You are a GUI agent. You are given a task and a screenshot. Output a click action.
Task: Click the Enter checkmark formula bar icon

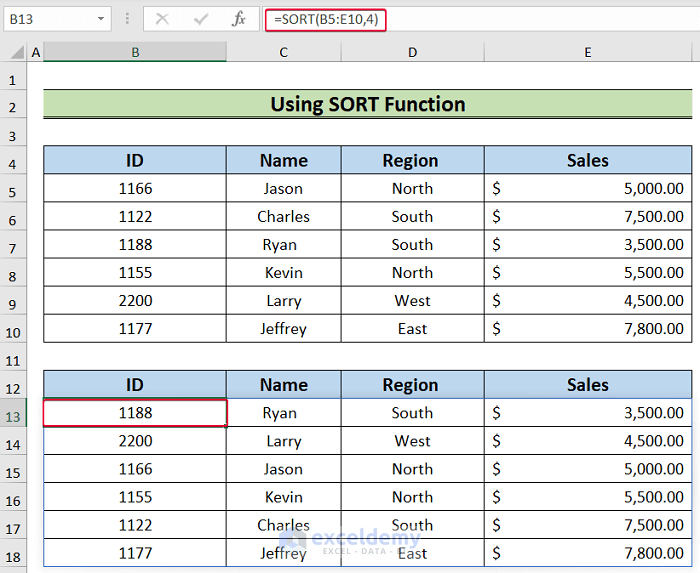[200, 19]
